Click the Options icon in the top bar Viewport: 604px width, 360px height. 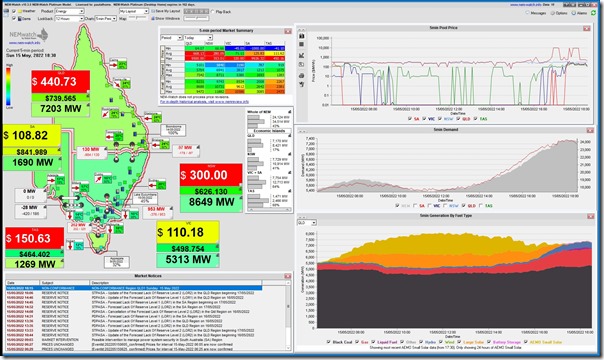[553, 13]
